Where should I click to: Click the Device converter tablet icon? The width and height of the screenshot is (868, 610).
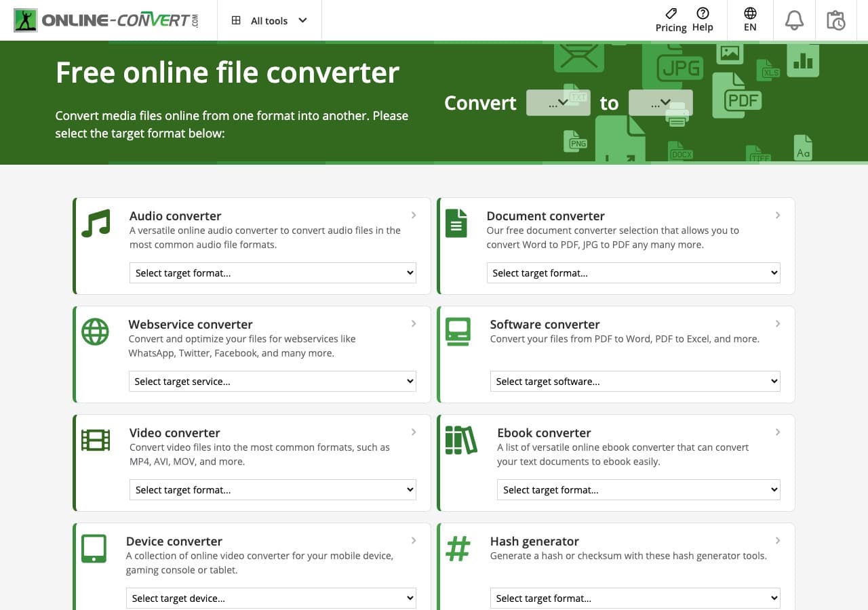tap(94, 548)
